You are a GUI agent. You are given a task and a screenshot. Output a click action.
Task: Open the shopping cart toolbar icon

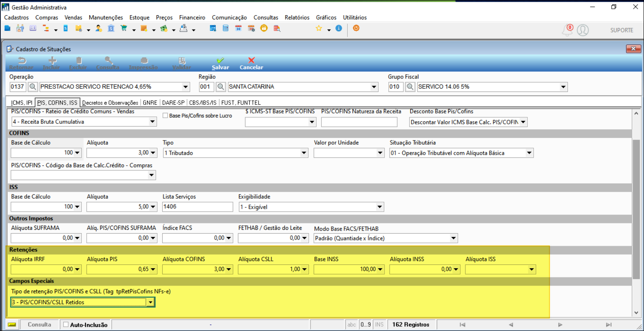124,28
